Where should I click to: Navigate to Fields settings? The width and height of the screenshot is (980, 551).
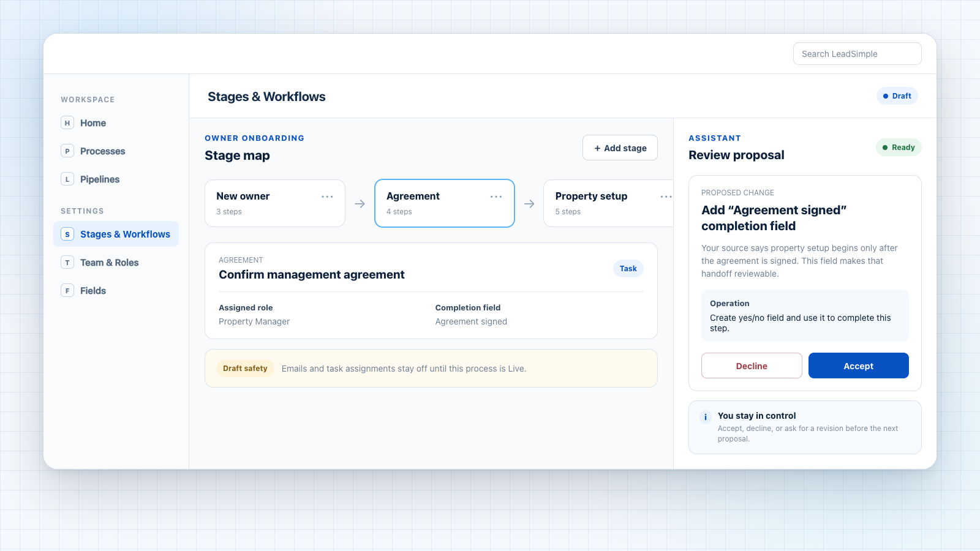point(116,291)
